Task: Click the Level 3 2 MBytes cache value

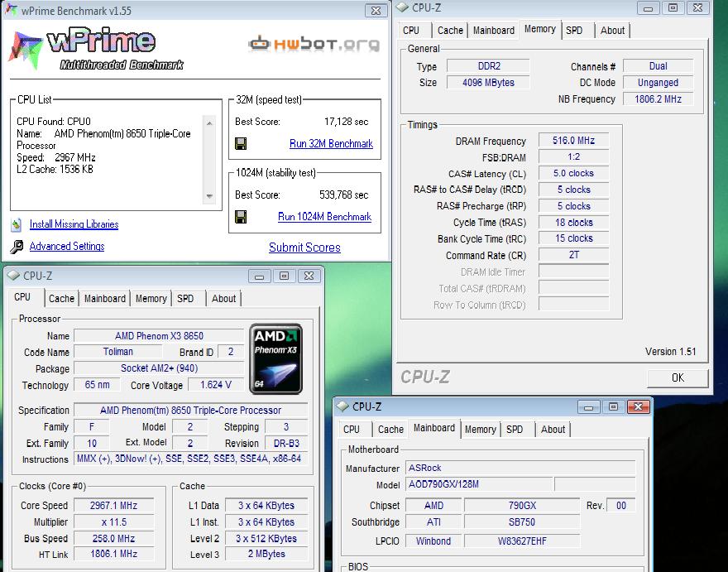Action: (x=266, y=554)
